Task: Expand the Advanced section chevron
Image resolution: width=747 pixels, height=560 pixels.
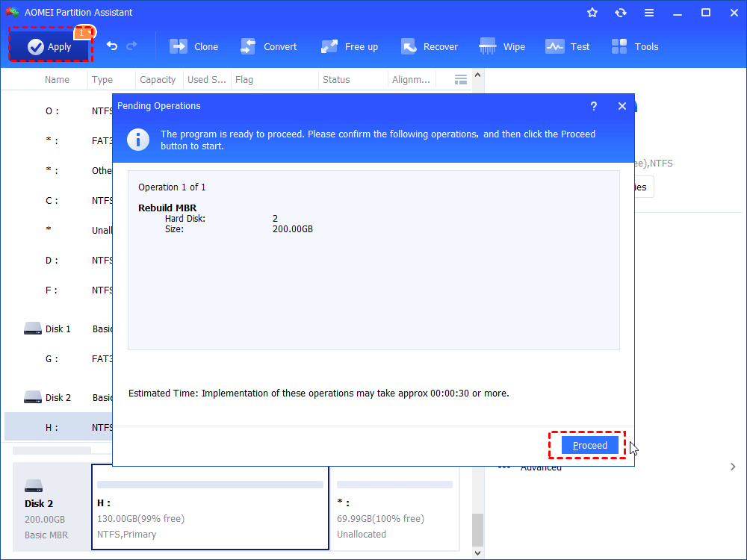Action: [x=733, y=467]
